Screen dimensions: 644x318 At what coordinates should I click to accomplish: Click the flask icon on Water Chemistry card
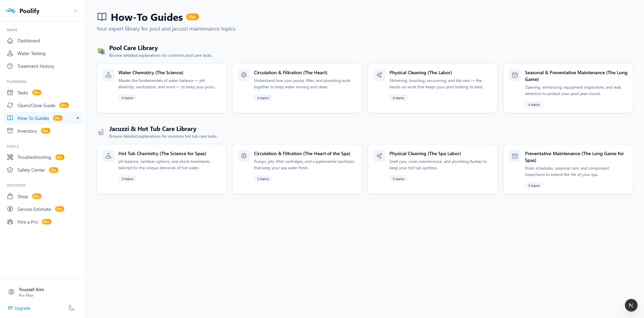pyautogui.click(x=108, y=75)
